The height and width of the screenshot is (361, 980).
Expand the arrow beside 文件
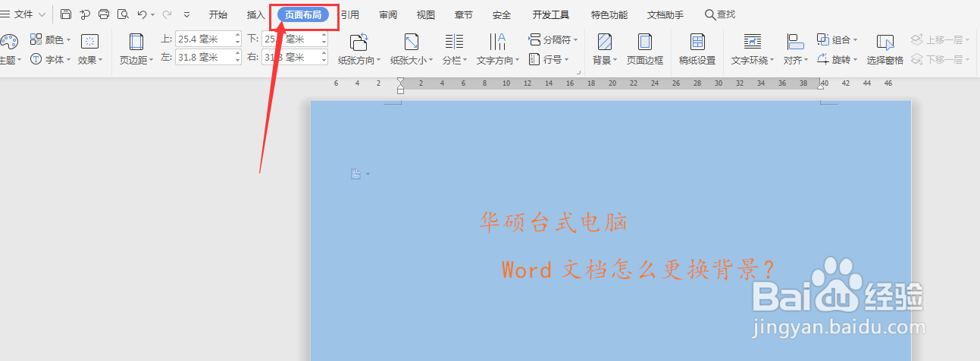click(42, 14)
